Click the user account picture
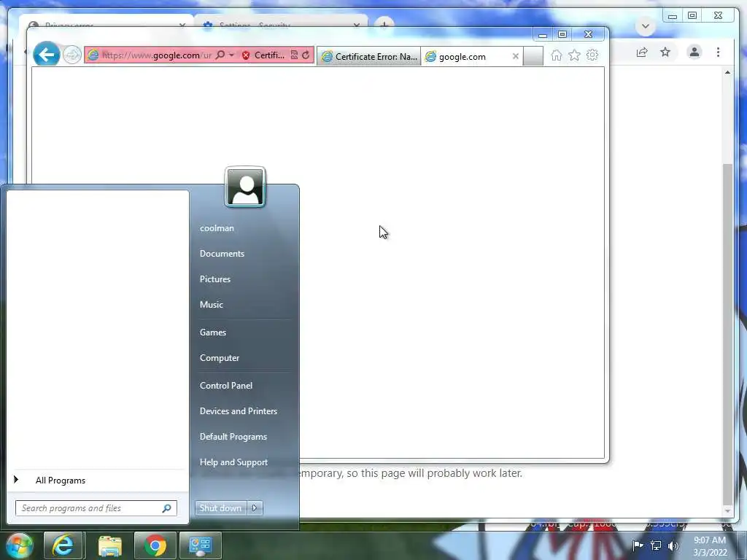 (245, 187)
